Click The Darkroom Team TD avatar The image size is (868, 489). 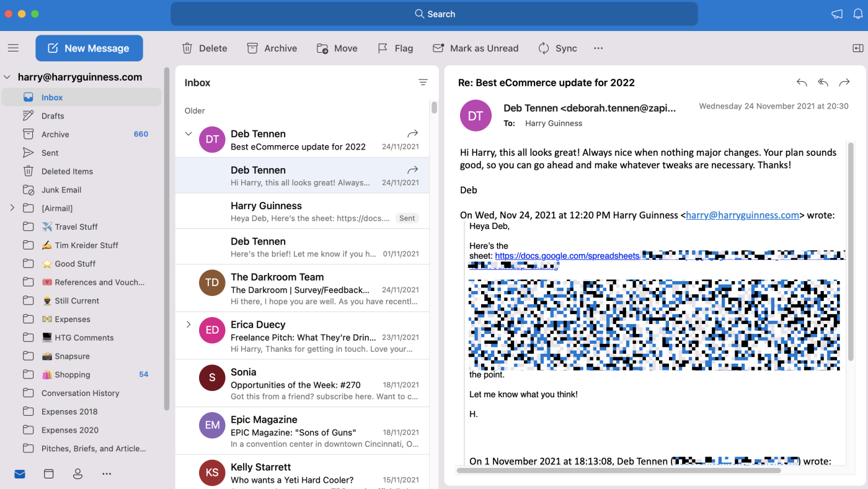[x=212, y=282]
